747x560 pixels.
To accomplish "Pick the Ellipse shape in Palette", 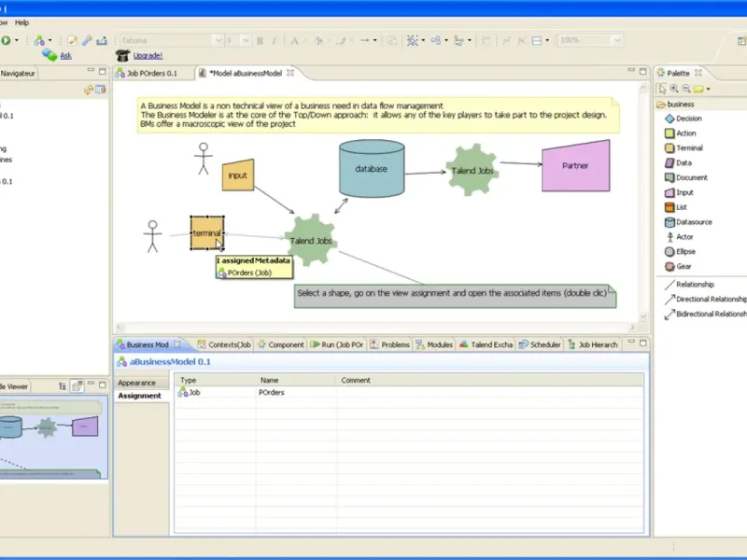I will [681, 251].
